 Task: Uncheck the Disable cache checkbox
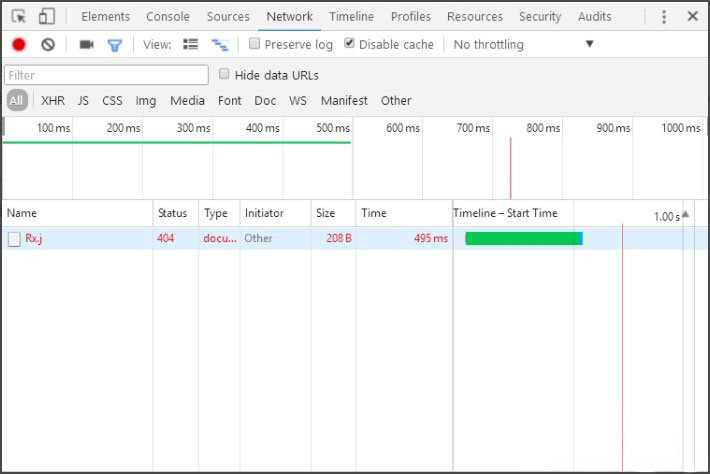tap(349, 43)
